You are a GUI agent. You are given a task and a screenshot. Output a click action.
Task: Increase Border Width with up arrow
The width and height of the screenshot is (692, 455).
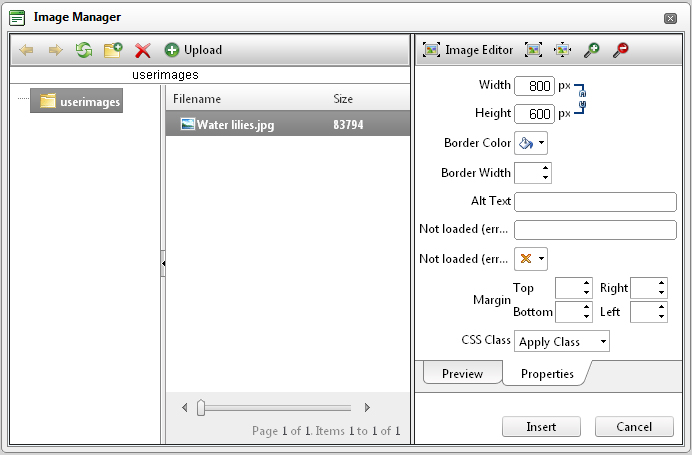point(546,168)
